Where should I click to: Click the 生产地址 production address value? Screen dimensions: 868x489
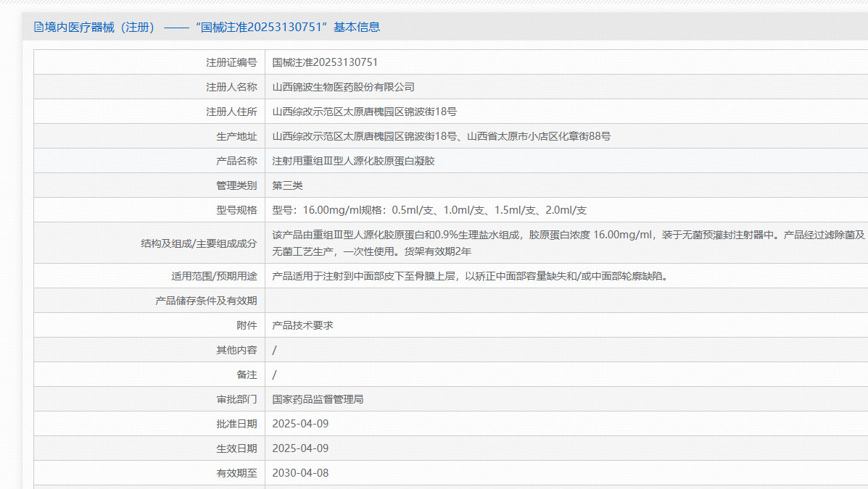coord(441,136)
